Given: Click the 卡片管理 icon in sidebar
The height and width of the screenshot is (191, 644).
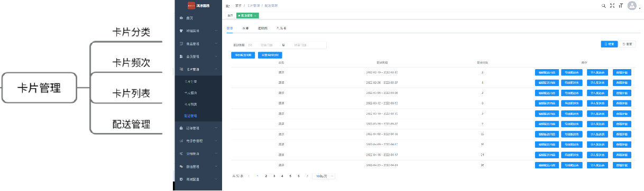Looking at the screenshot, I should coord(181,69).
